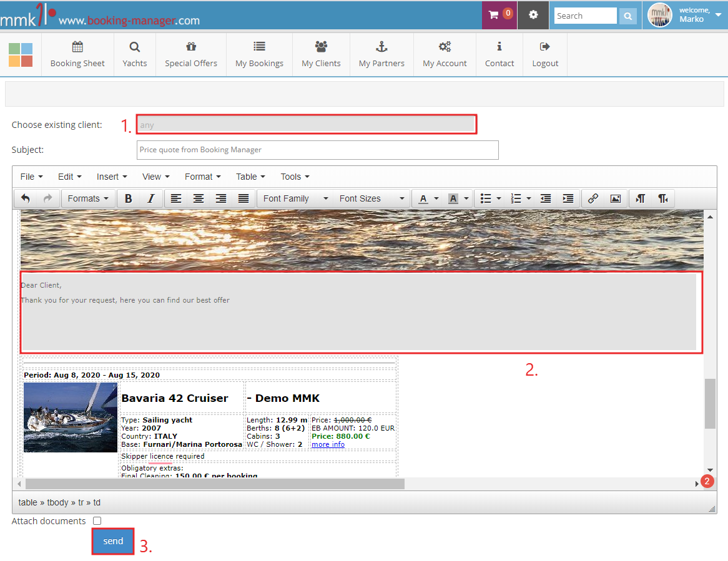The width and height of the screenshot is (728, 561).
Task: Click the booking-manager.com logo
Action: pos(100,16)
